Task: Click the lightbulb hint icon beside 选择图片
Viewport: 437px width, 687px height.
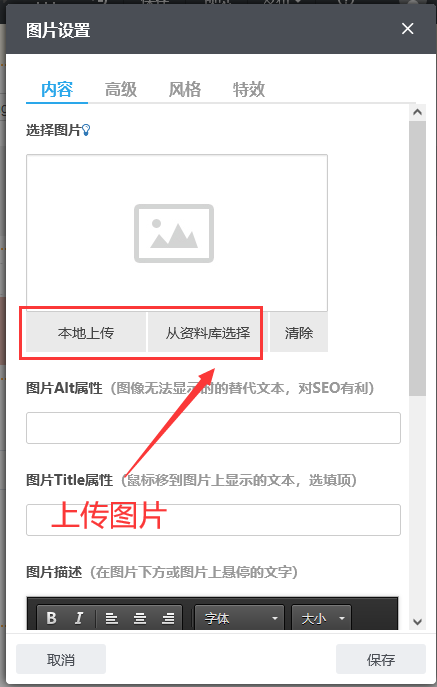Action: tap(86, 130)
